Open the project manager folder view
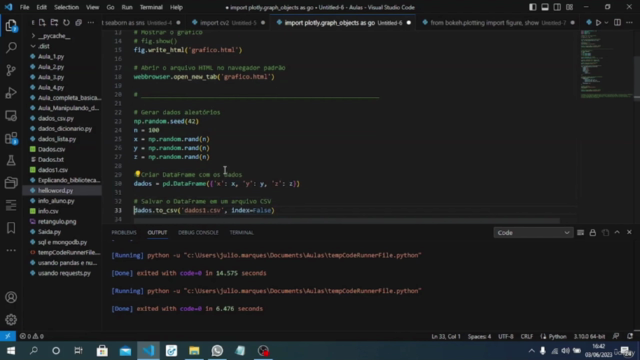The height and width of the screenshot is (360, 640). [11, 182]
